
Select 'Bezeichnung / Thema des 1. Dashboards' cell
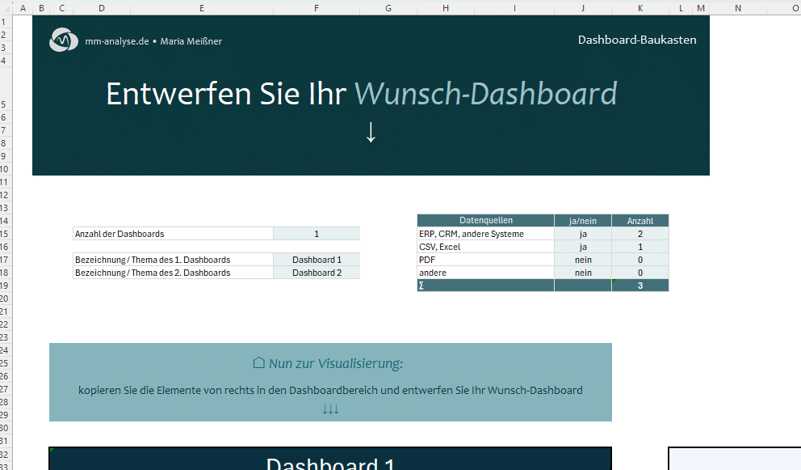click(x=173, y=260)
